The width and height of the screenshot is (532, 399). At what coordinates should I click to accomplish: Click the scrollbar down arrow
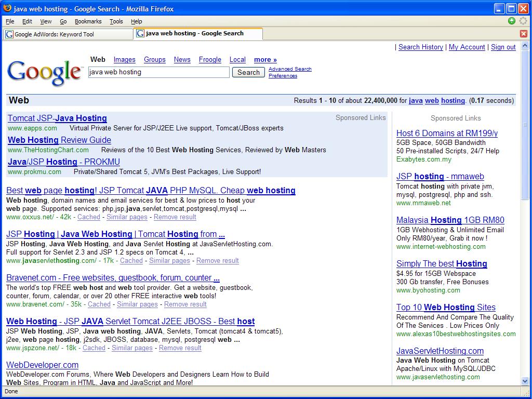[x=525, y=381]
